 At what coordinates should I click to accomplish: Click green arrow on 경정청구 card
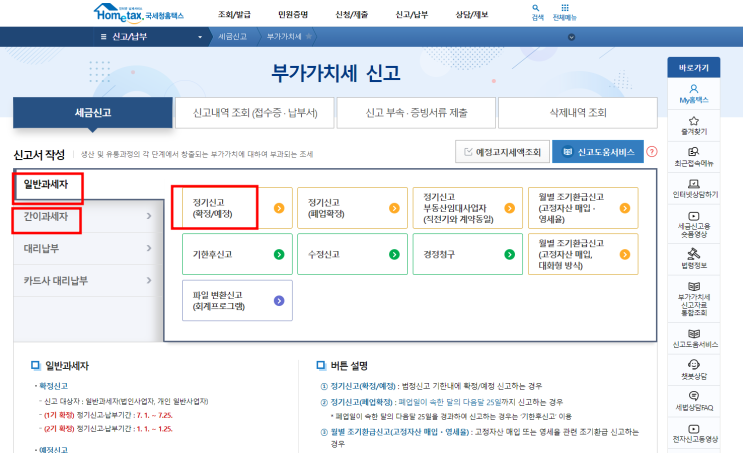(x=509, y=254)
